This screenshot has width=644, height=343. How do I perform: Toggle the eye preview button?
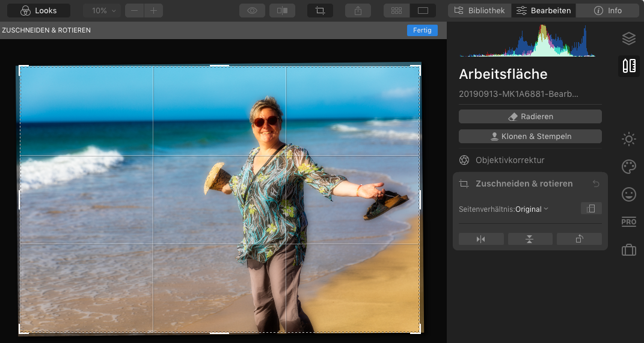tap(252, 11)
